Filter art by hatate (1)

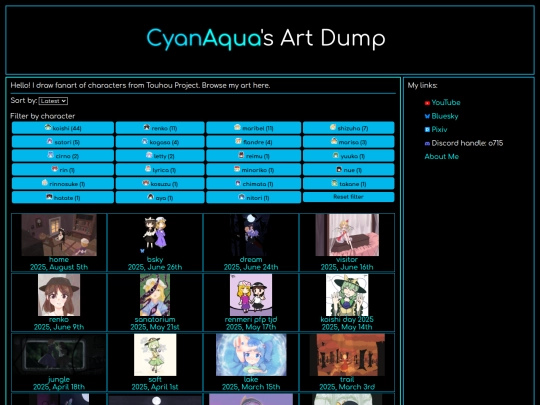click(63, 197)
